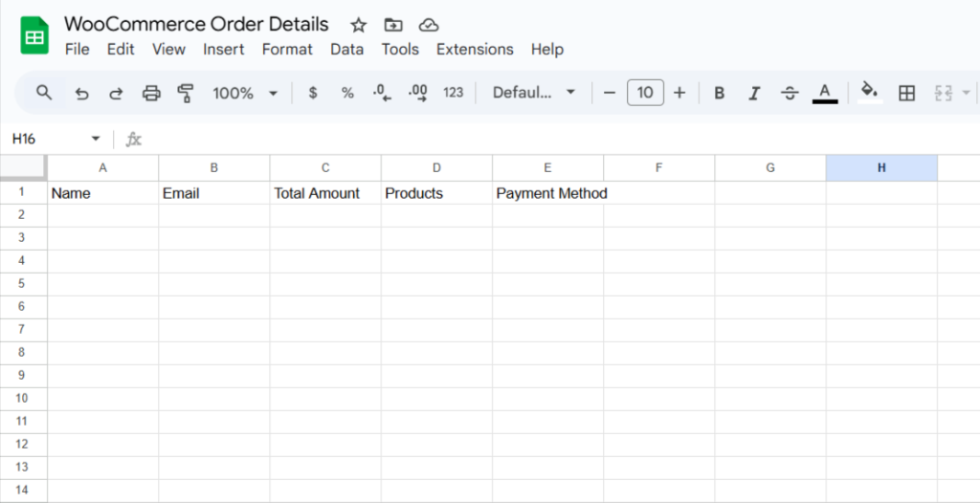Toggle italic formatting
The image size is (980, 503).
754,93
